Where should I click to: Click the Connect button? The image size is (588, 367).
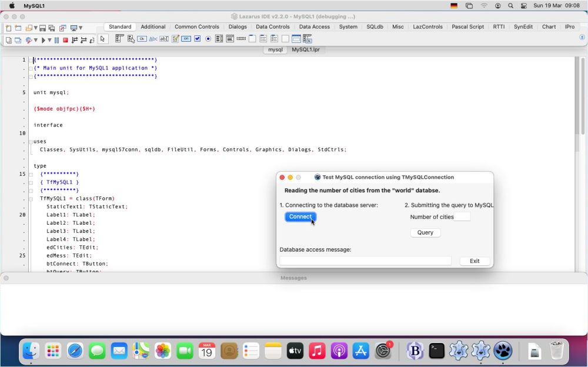click(300, 217)
